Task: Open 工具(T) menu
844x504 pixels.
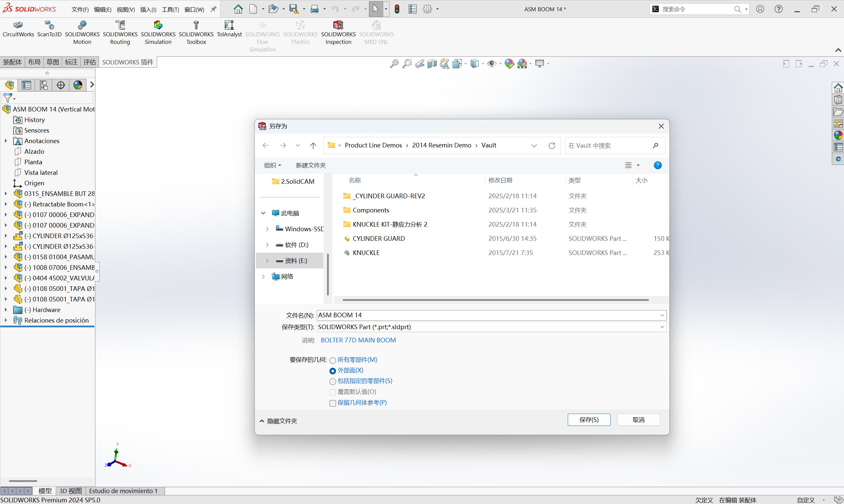Action: pyautogui.click(x=170, y=9)
